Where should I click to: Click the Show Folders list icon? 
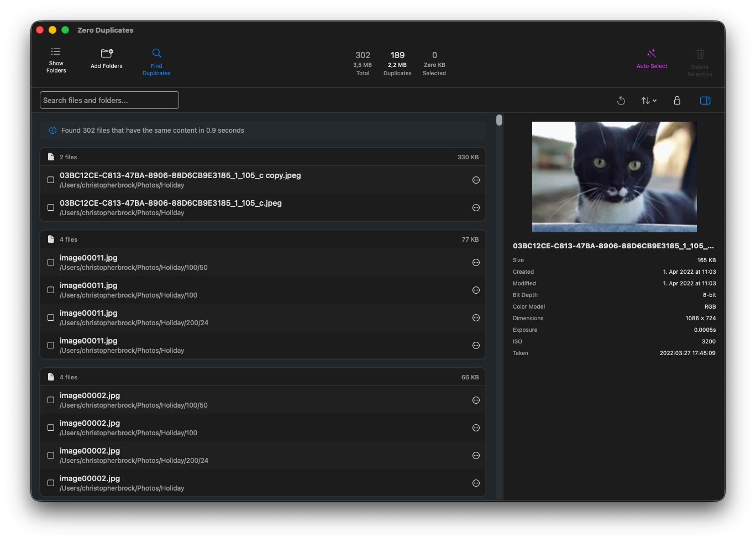[x=56, y=53]
